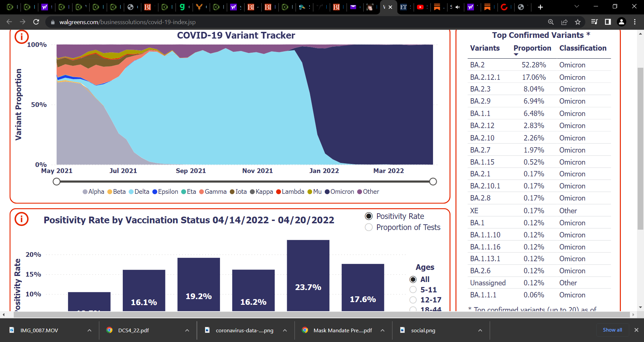Select the Proportion of Tests radio button
This screenshot has height=342, width=644.
coord(369,227)
